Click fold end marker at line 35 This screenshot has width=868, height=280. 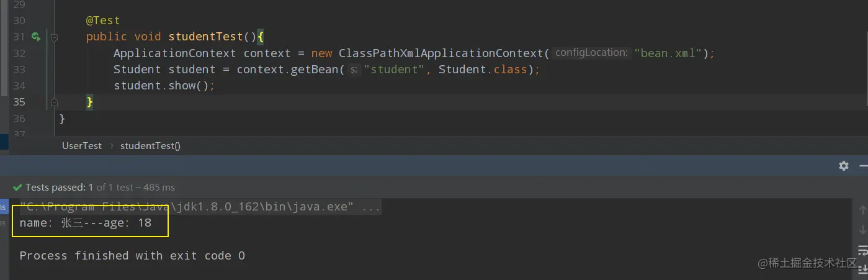(x=54, y=102)
